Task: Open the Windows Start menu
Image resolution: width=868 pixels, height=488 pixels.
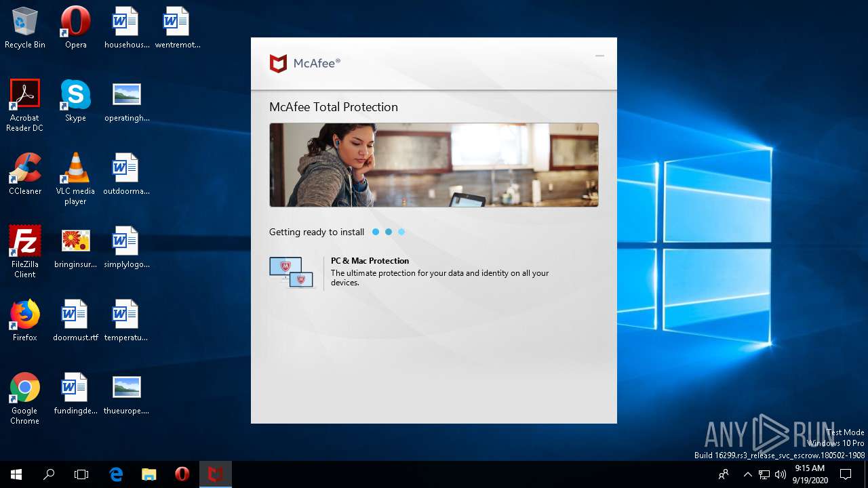Action: coord(16,474)
